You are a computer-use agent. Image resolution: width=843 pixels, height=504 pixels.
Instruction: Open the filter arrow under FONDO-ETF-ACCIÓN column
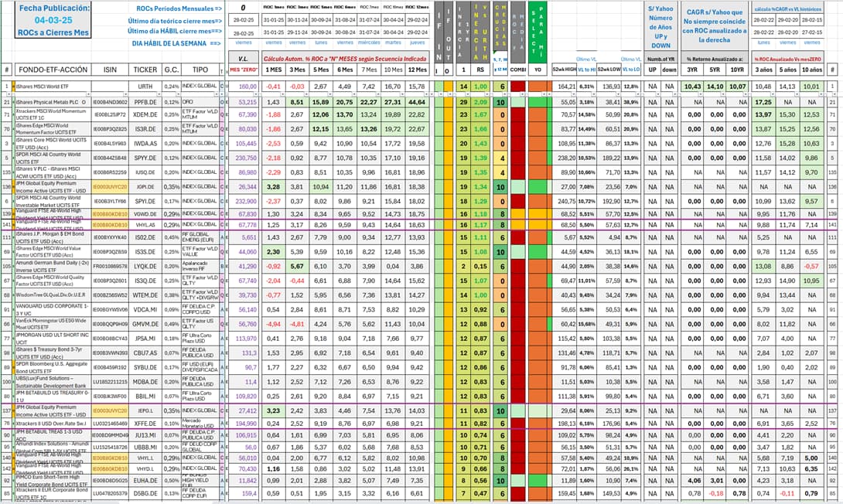coord(89,94)
